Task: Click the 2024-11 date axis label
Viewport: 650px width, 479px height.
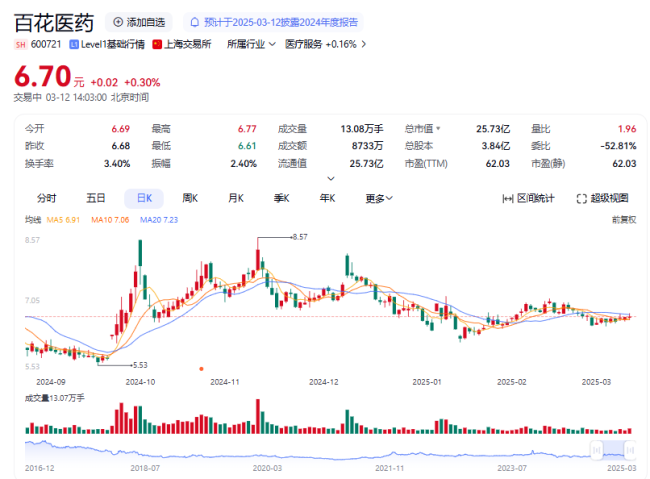Action: (x=225, y=382)
